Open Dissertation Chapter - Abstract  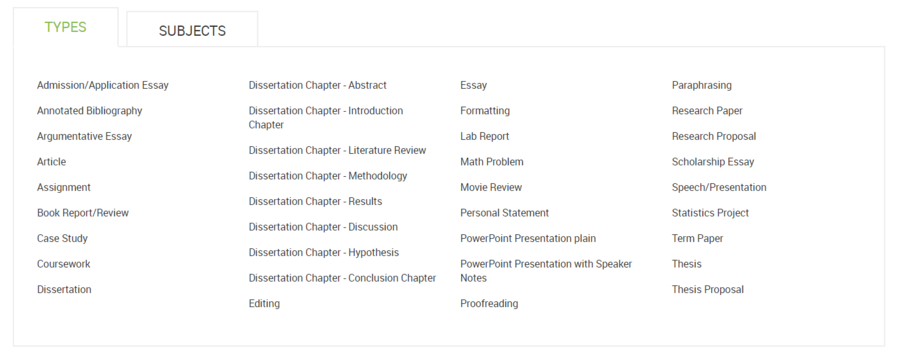pyautogui.click(x=317, y=85)
